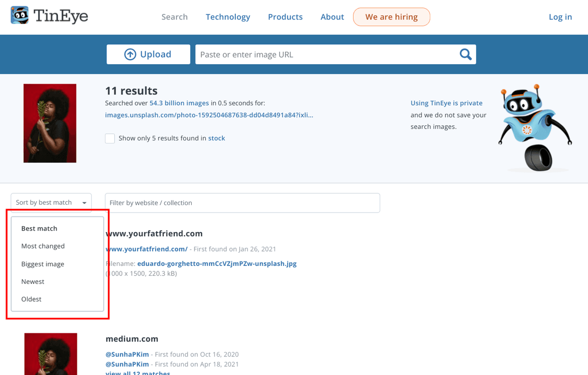
Task: Open the Technology nav menu
Action: [x=228, y=17]
